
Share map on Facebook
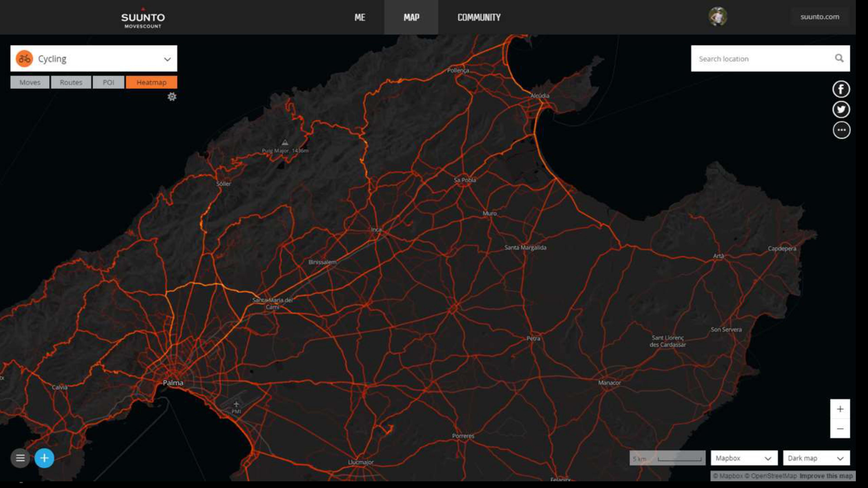tap(841, 90)
